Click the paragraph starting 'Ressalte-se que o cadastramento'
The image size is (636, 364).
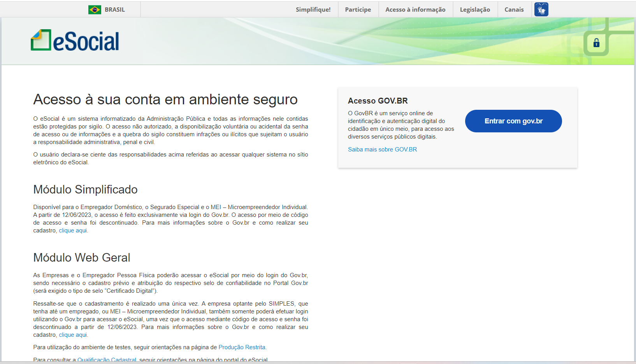coord(170,319)
